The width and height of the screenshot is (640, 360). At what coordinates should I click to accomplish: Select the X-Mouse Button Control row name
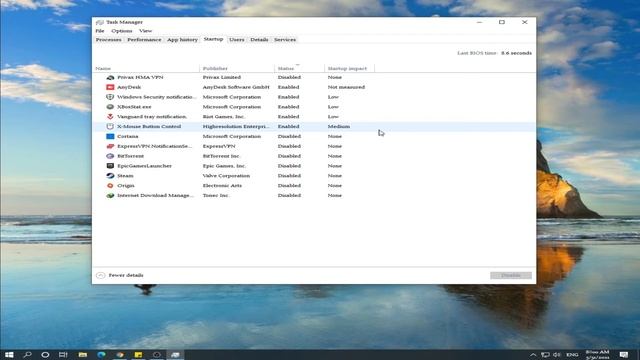tap(149, 127)
